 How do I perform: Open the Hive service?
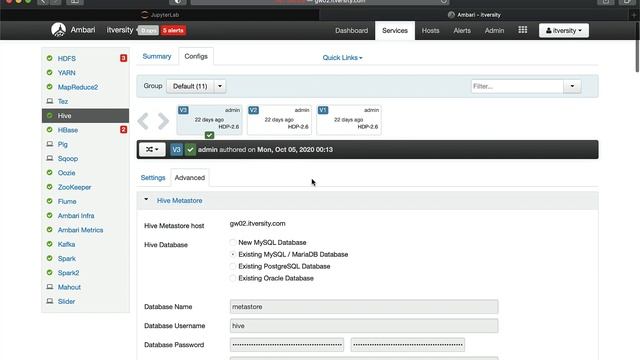point(85,116)
